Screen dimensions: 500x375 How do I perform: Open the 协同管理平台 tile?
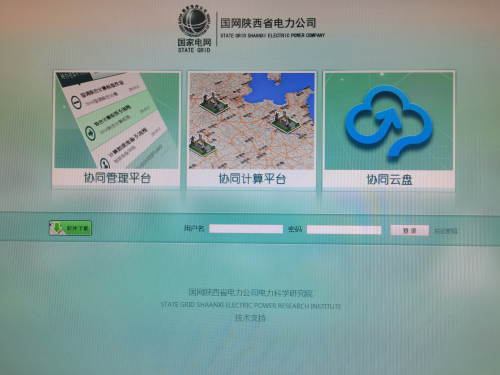(116, 130)
